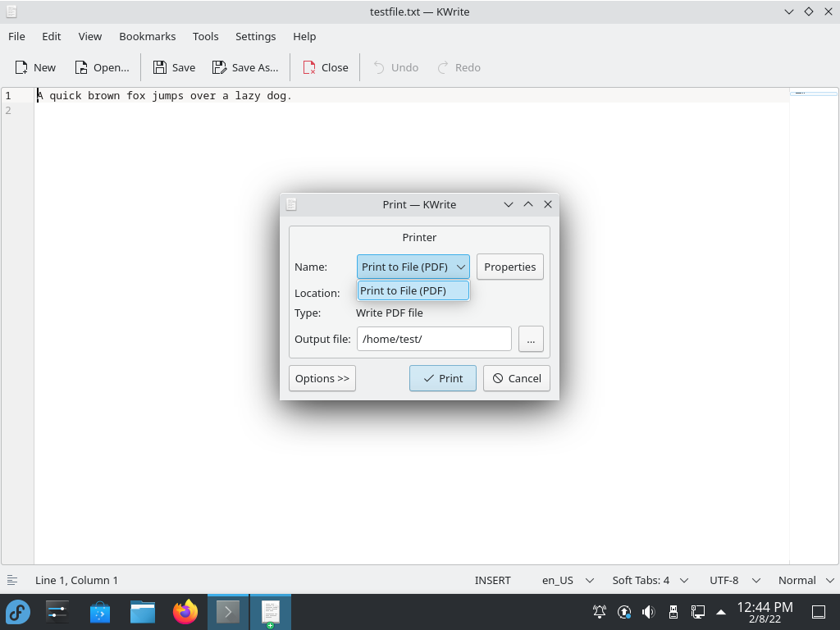The height and width of the screenshot is (630, 840).
Task: Open the Tools menu
Action: click(x=206, y=36)
